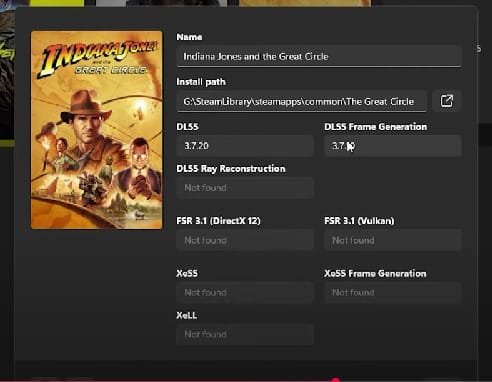
Task: Click the XeSS Frame Generation Not found field
Action: click(393, 293)
